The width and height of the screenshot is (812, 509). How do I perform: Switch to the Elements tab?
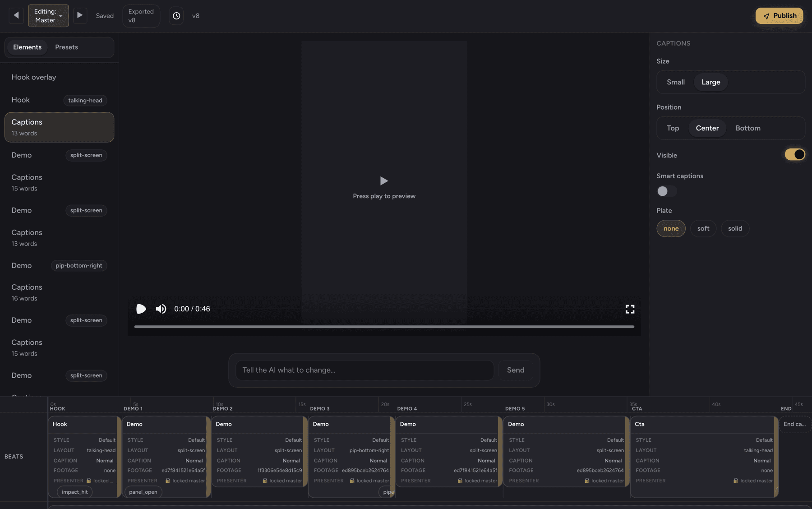coord(27,47)
